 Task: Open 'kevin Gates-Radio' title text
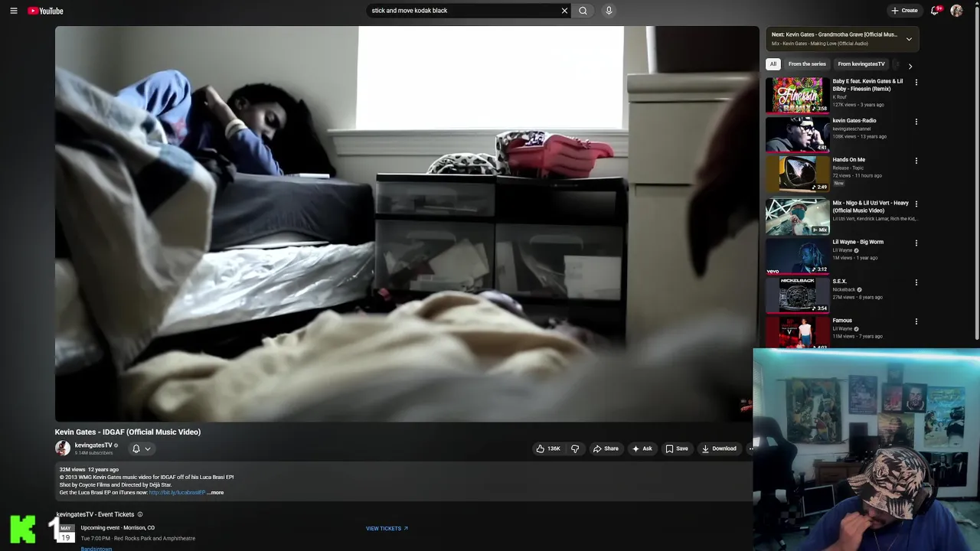854,121
